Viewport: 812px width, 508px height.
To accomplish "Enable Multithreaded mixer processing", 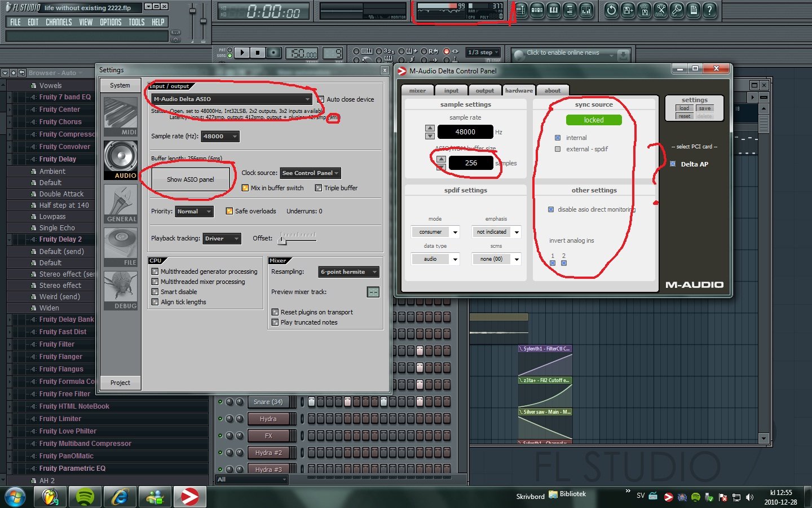I will pos(155,282).
